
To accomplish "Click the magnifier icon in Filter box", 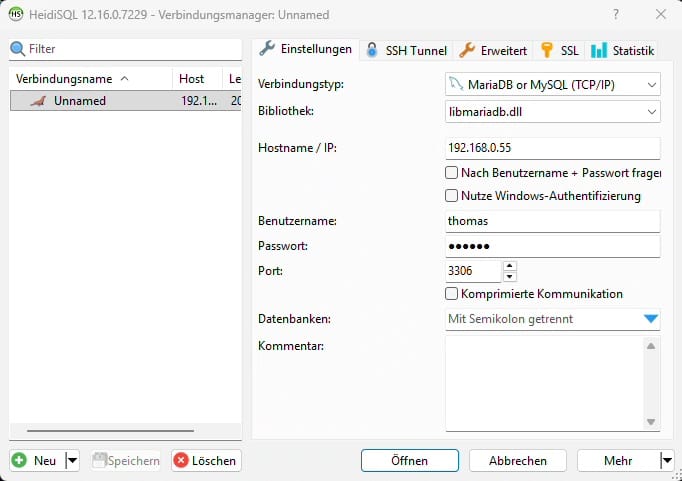I will coord(17,49).
